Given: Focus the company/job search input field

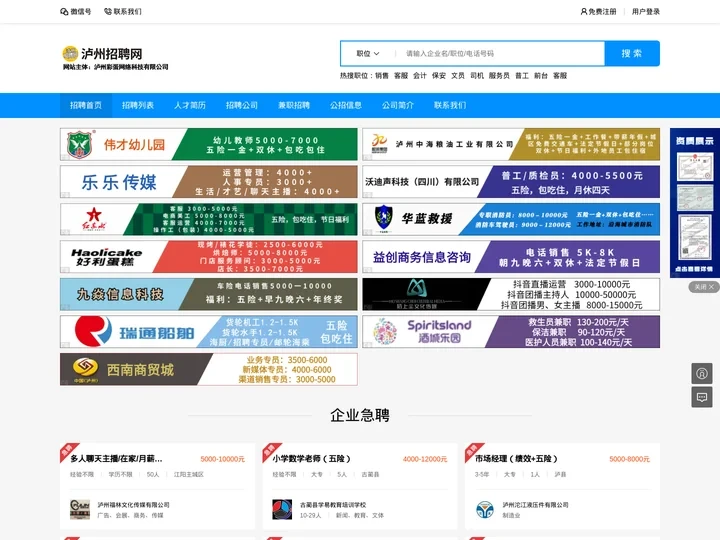Looking at the screenshot, I should [x=501, y=54].
